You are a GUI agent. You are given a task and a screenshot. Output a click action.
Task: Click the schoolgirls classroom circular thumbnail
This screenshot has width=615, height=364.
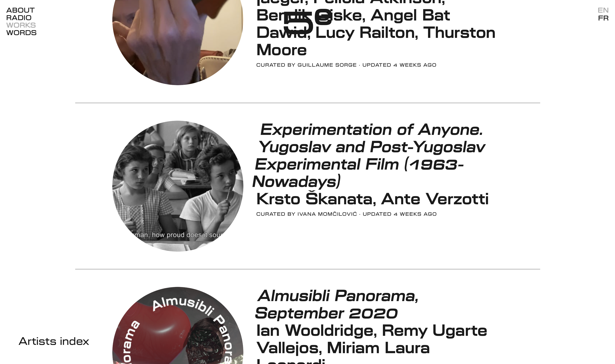(178, 186)
